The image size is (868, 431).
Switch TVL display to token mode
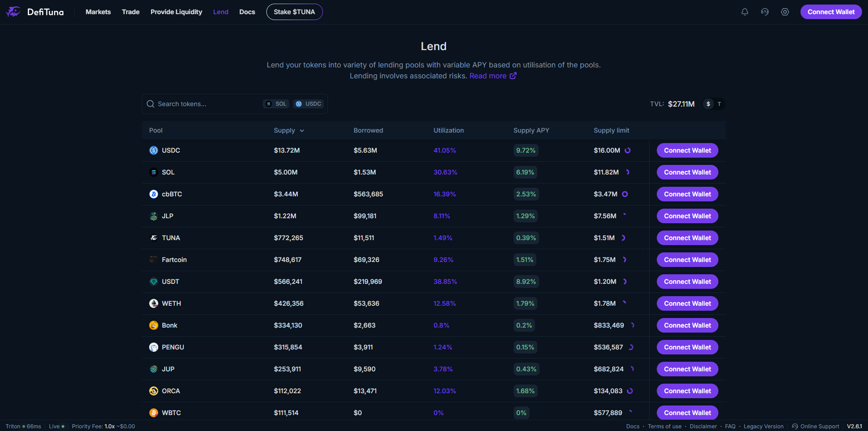(719, 104)
